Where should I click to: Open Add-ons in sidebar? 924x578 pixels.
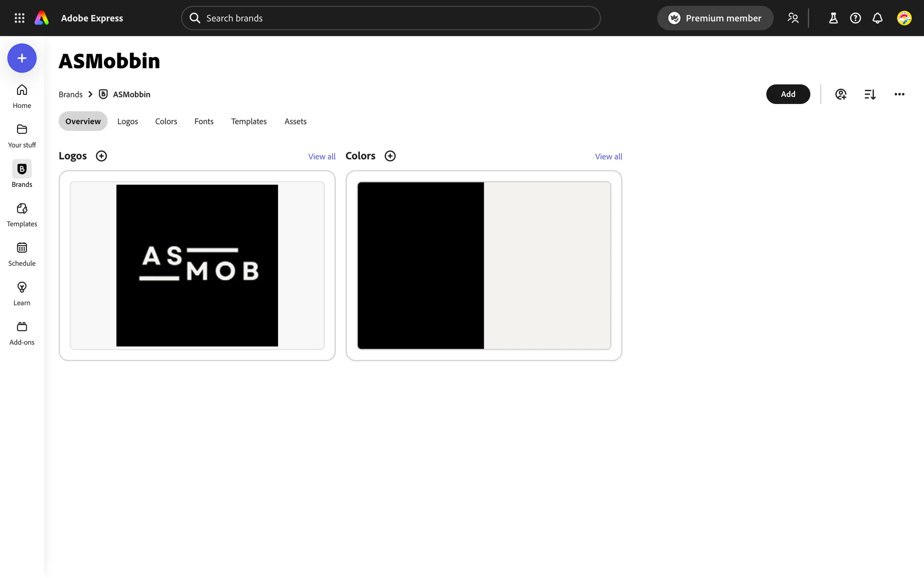[x=22, y=333]
